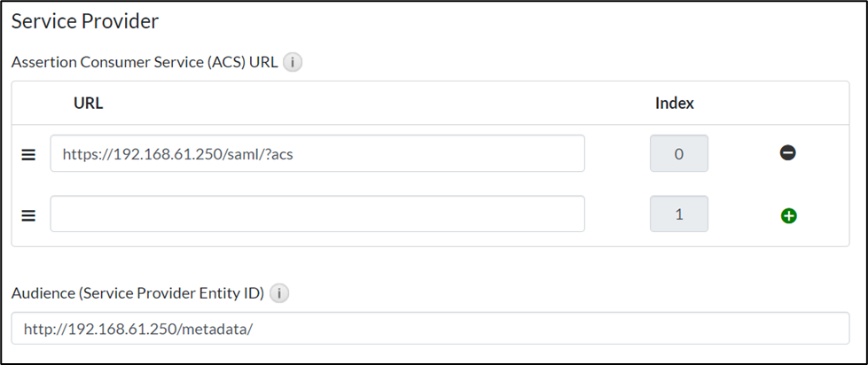Click the info icon beside ACS URL label
The image size is (868, 365).
293,63
